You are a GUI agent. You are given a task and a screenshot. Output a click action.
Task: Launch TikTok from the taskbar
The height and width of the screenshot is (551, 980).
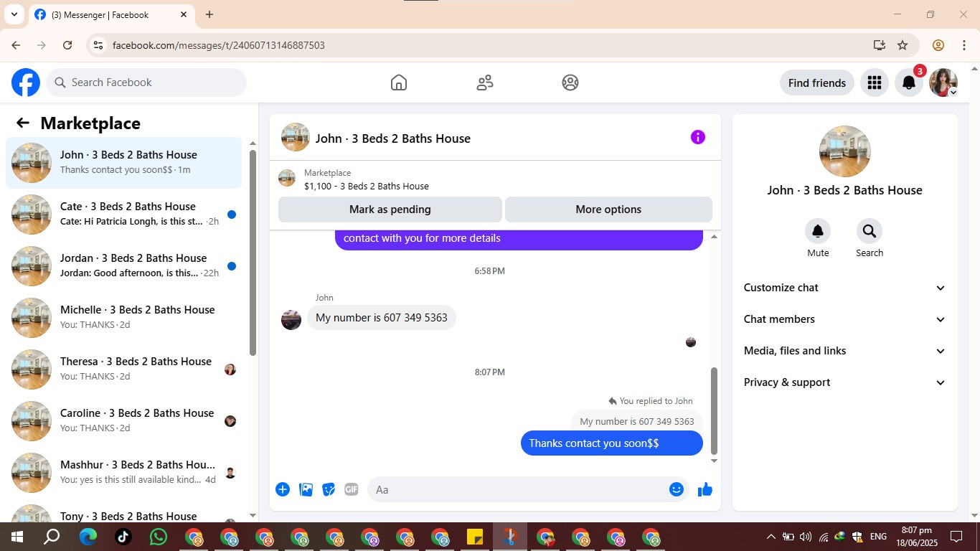123,537
